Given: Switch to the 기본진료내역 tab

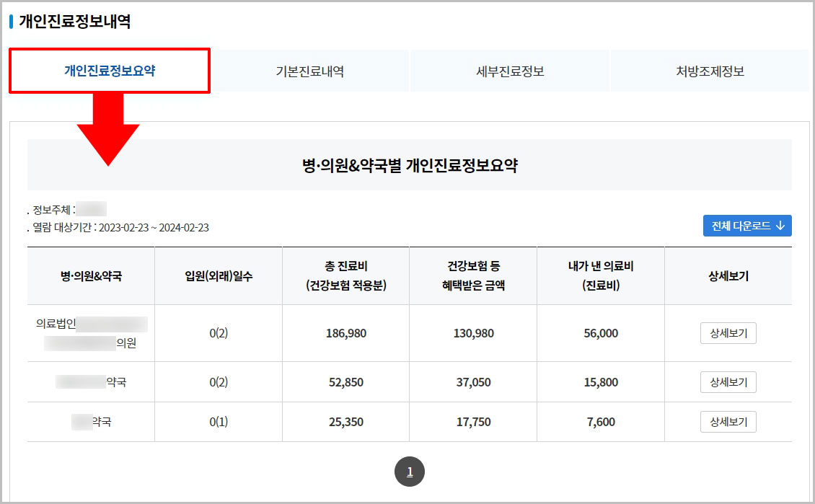Looking at the screenshot, I should click(309, 70).
